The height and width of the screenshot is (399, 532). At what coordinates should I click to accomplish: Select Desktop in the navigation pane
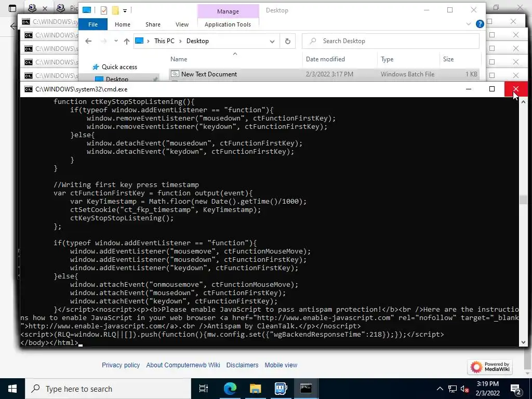tap(117, 79)
